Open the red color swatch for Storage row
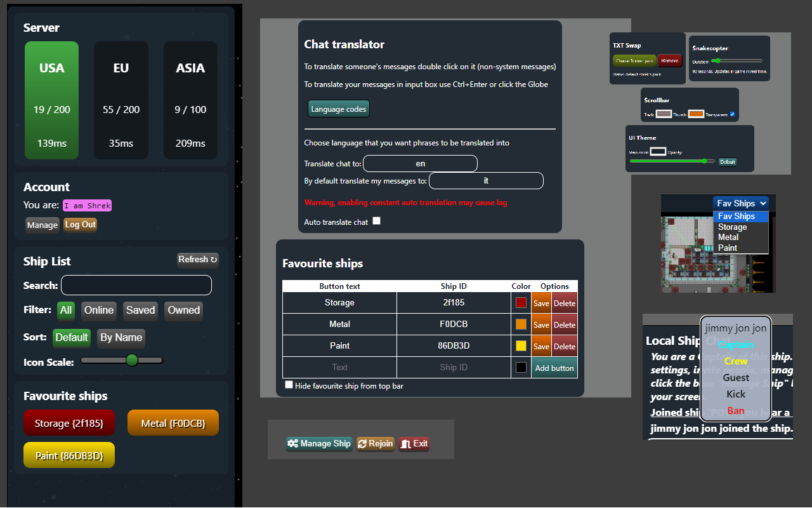The height and width of the screenshot is (508, 812). coord(521,303)
